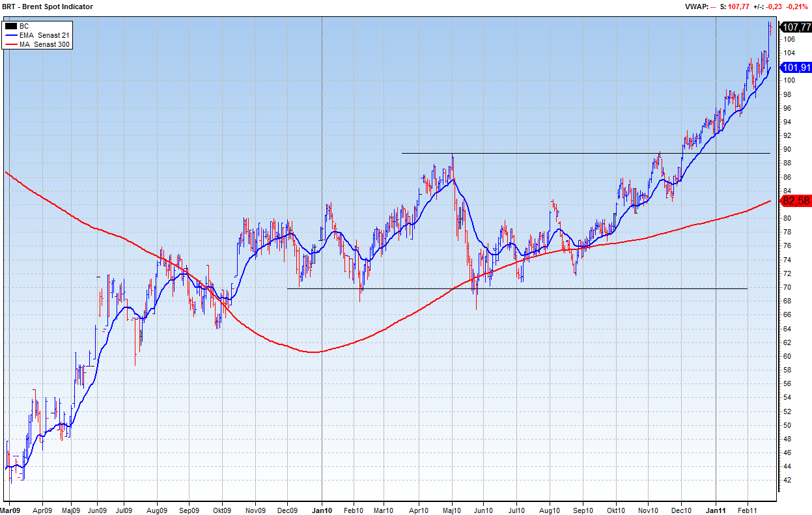Select the Jan10 label on time axis

pyautogui.click(x=322, y=510)
